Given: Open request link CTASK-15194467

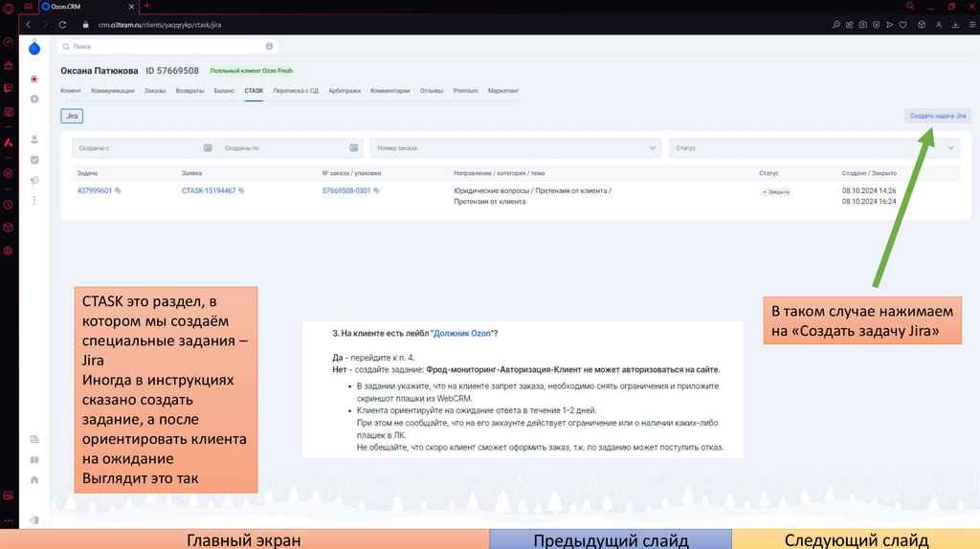Looking at the screenshot, I should pyautogui.click(x=209, y=190).
